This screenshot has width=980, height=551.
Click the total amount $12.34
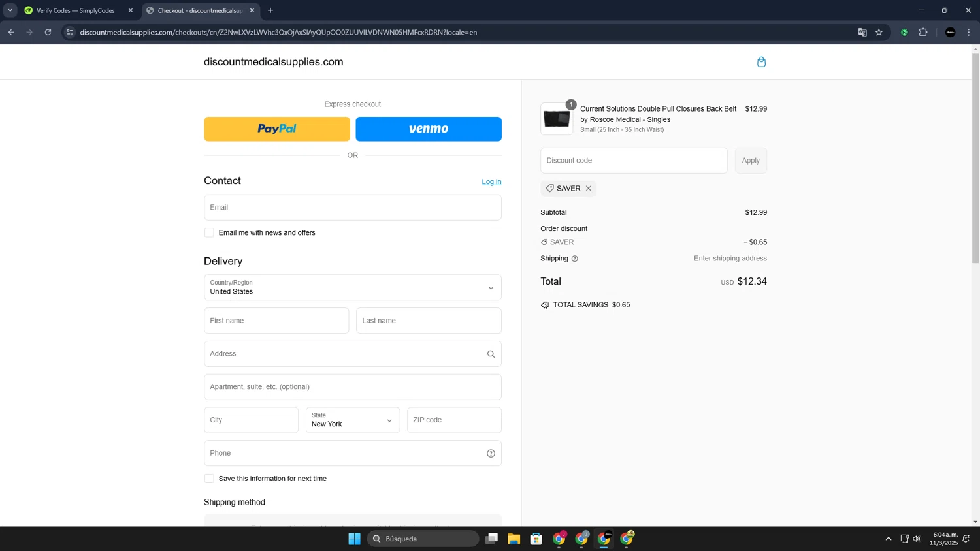752,281
